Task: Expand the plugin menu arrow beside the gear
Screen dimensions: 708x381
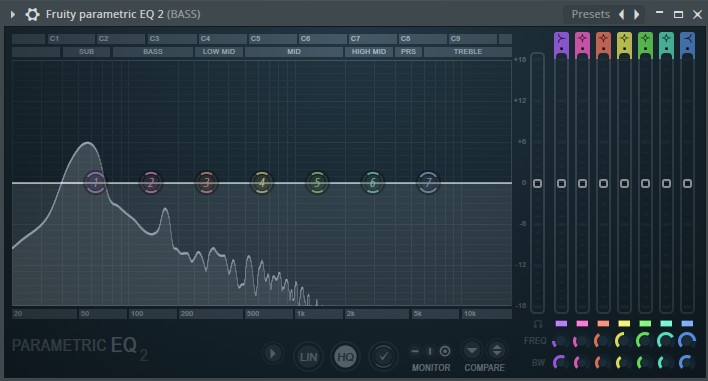Action: point(13,14)
